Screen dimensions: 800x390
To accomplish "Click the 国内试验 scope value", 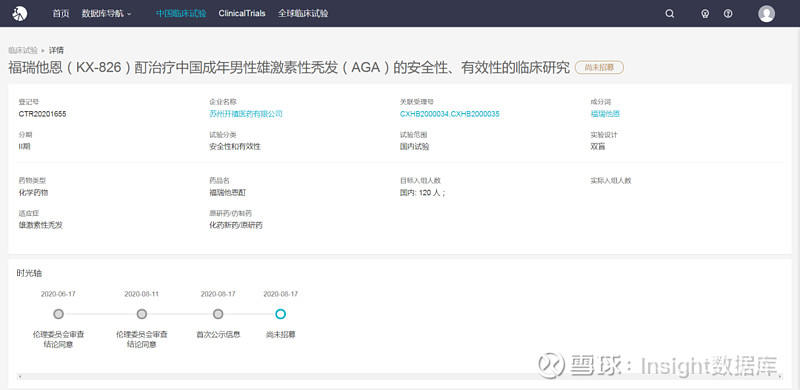I will 414,147.
